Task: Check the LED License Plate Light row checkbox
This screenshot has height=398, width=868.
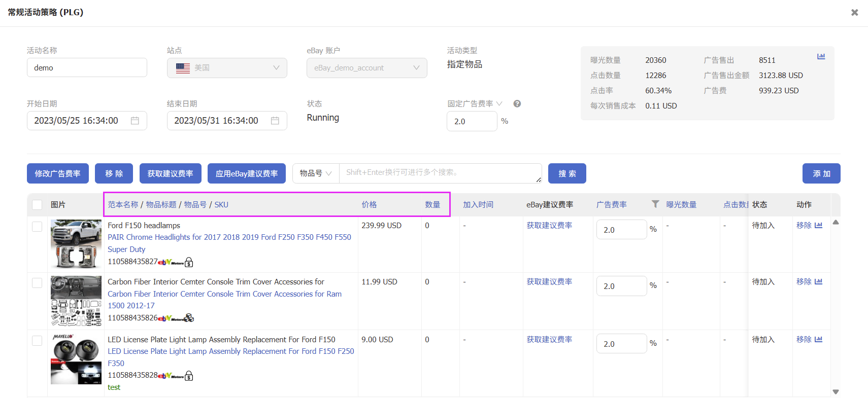Action: [x=37, y=341]
